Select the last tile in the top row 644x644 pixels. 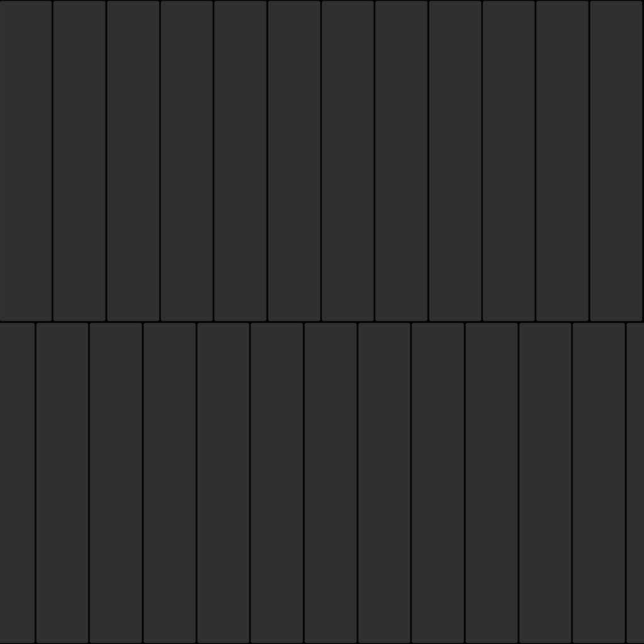coord(616,160)
